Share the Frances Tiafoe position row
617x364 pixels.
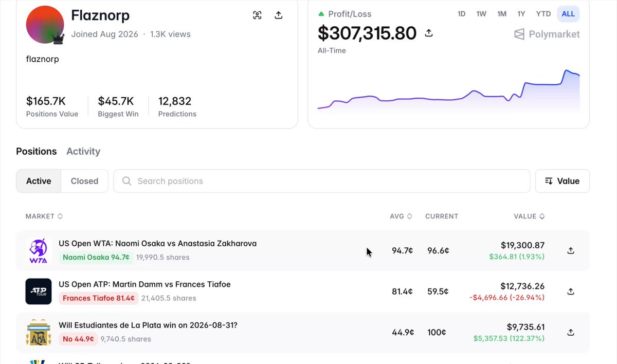click(x=570, y=292)
